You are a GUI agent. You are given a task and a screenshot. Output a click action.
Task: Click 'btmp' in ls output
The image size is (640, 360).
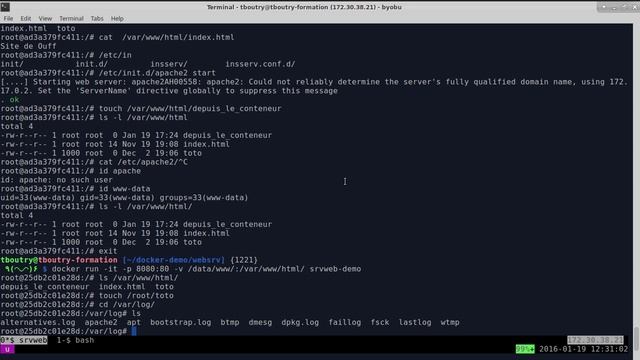click(230, 322)
